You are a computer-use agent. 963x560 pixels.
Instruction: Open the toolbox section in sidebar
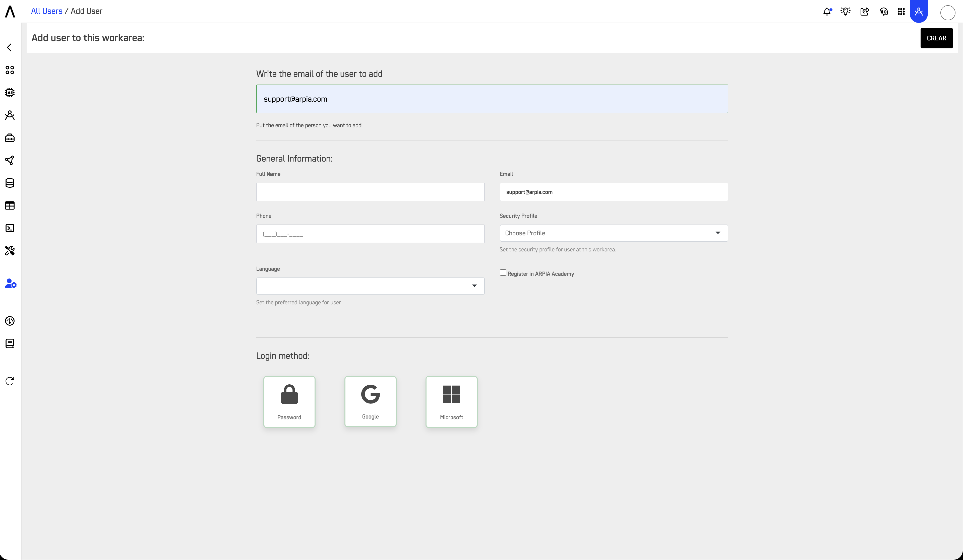pyautogui.click(x=10, y=138)
